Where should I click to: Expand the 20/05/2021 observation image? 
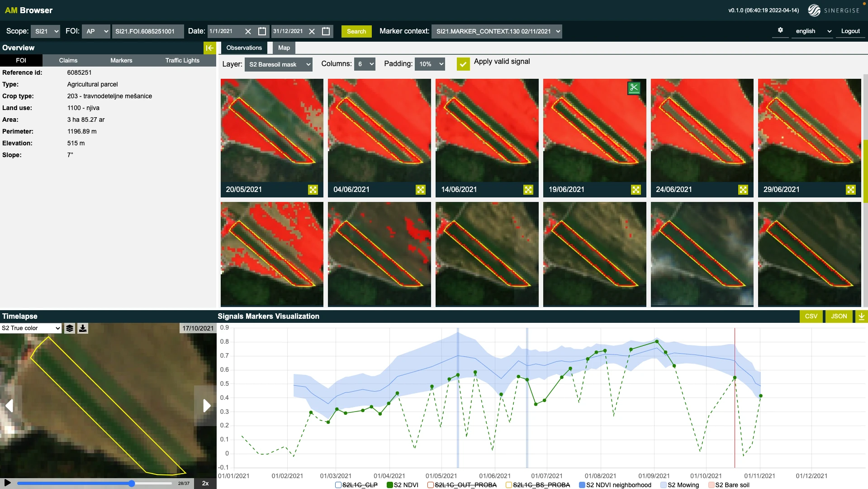point(313,190)
